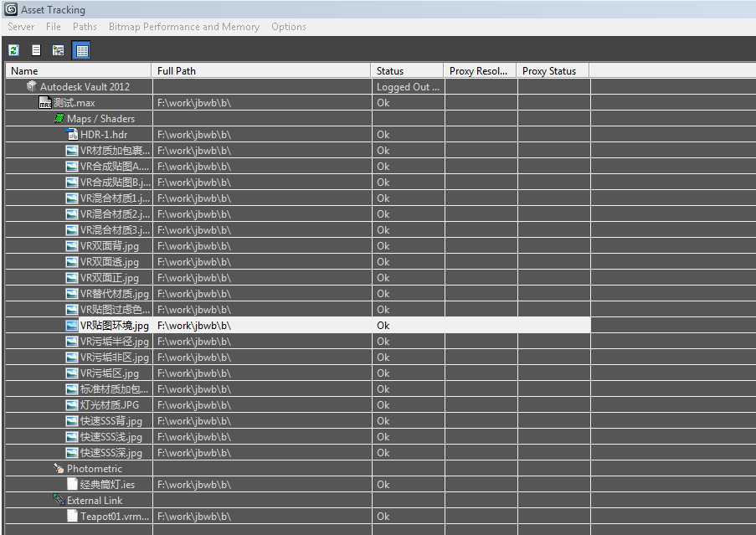Select the VR合成贴图B asset
This screenshot has height=535, width=756.
(298, 183)
